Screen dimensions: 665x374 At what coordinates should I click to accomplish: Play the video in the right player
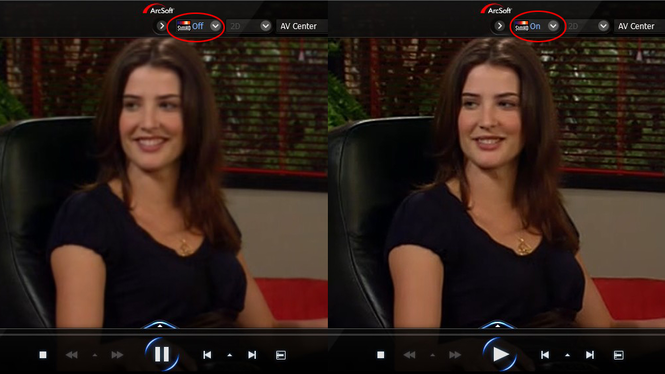(500, 354)
